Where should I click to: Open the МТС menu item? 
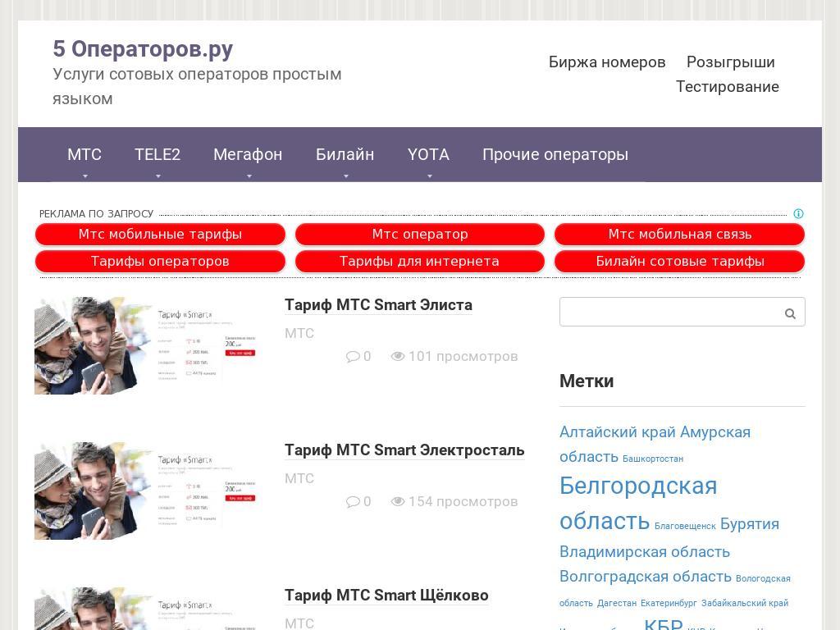coord(84,154)
